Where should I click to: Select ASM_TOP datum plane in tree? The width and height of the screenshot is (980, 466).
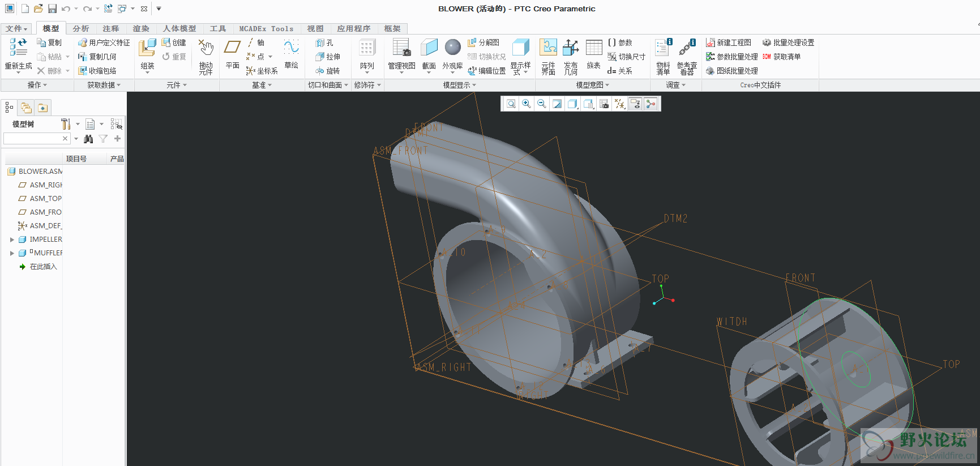click(x=40, y=198)
